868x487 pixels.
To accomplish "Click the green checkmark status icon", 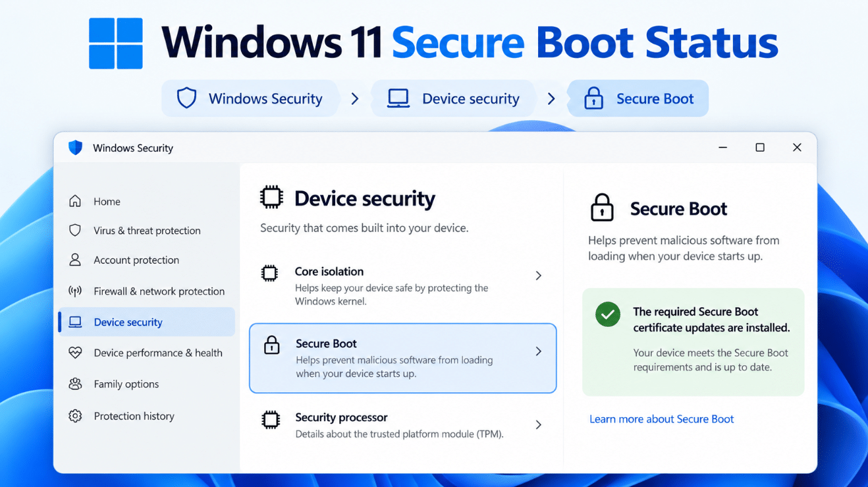I will (x=608, y=314).
